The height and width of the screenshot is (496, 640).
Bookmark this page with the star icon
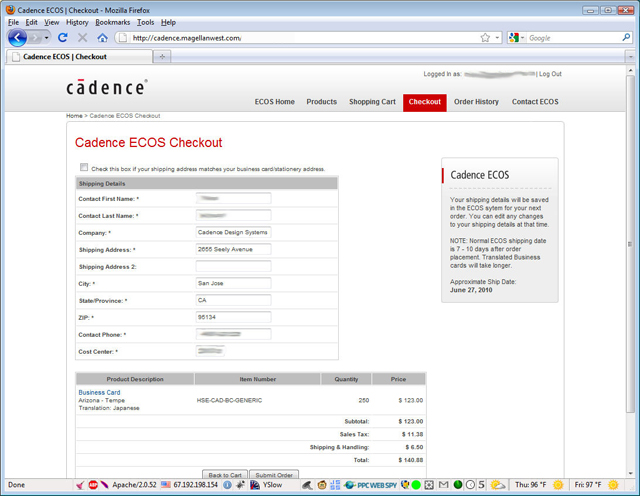pos(485,38)
